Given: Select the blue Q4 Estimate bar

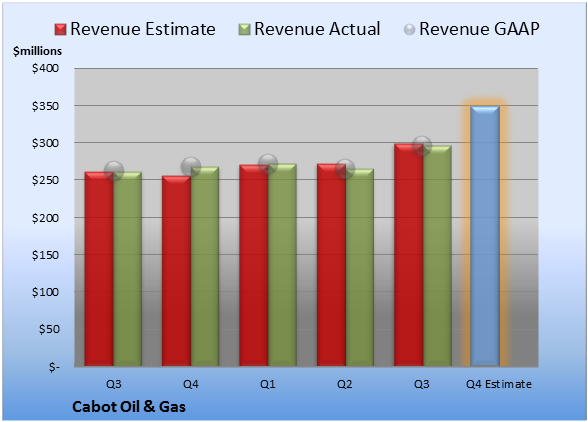Looking at the screenshot, I should (x=485, y=236).
